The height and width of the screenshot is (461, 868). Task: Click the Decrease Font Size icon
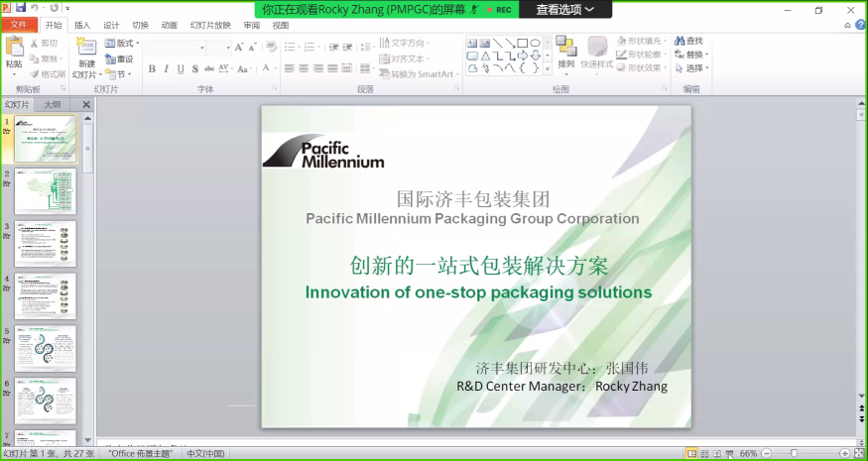click(x=252, y=48)
